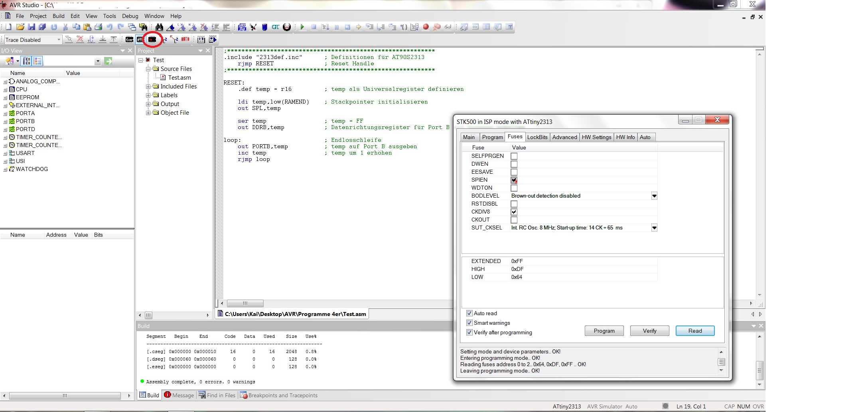Click the red AUTO icon

pos(185,39)
